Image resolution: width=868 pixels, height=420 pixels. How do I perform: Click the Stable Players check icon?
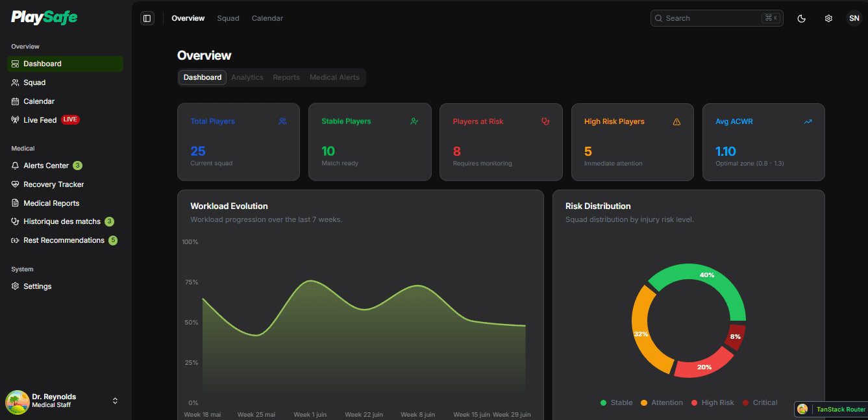[x=414, y=121]
